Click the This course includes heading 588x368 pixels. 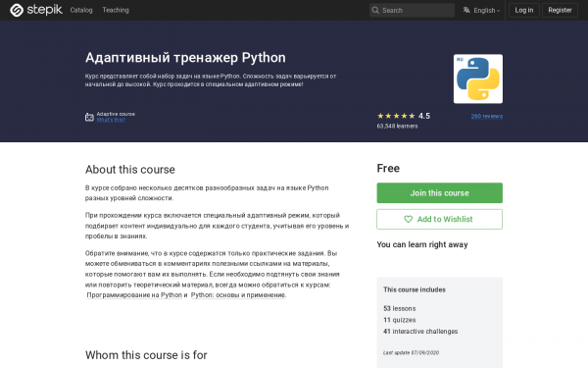click(x=415, y=289)
